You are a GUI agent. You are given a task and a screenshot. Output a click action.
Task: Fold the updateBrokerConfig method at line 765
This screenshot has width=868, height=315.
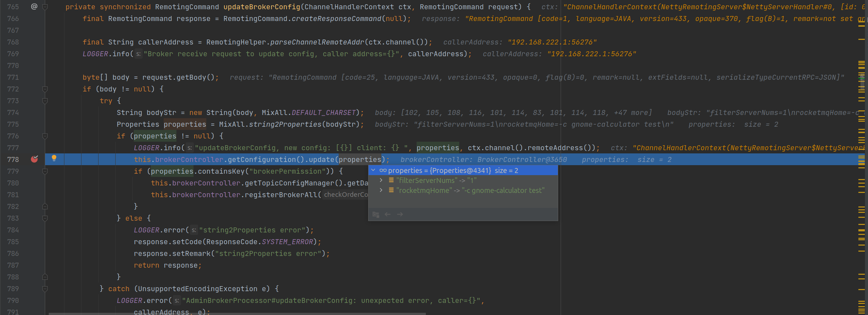[45, 7]
